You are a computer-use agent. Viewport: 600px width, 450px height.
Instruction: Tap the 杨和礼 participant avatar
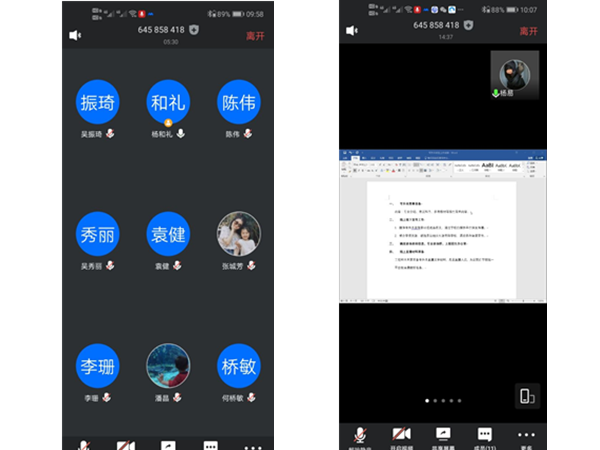168,101
